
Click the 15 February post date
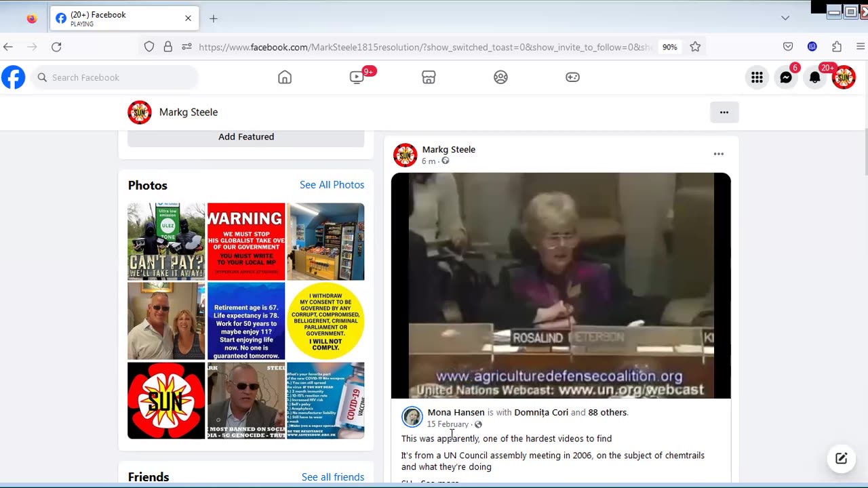click(x=448, y=424)
